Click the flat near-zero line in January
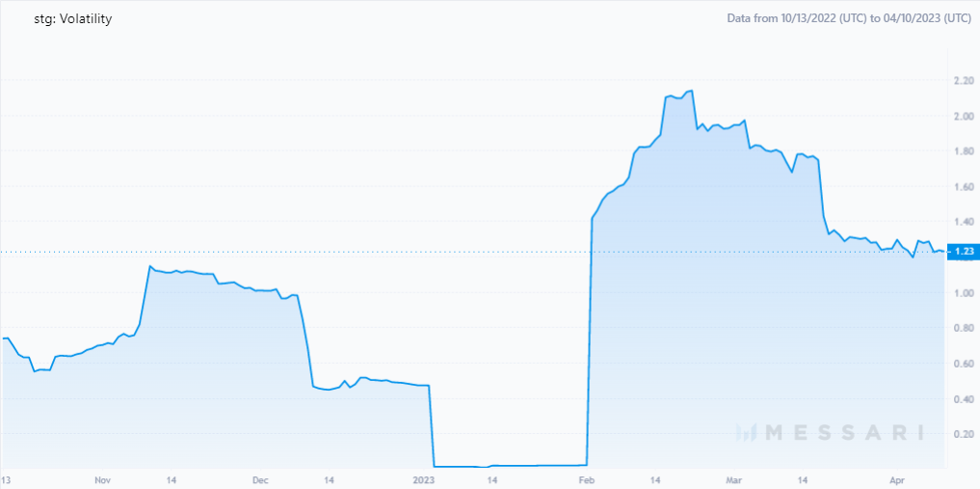 click(x=510, y=466)
